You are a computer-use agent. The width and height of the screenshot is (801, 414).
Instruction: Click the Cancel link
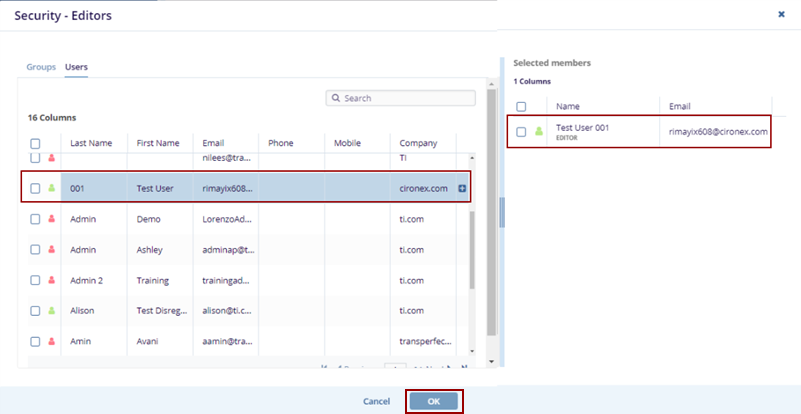[x=376, y=401]
